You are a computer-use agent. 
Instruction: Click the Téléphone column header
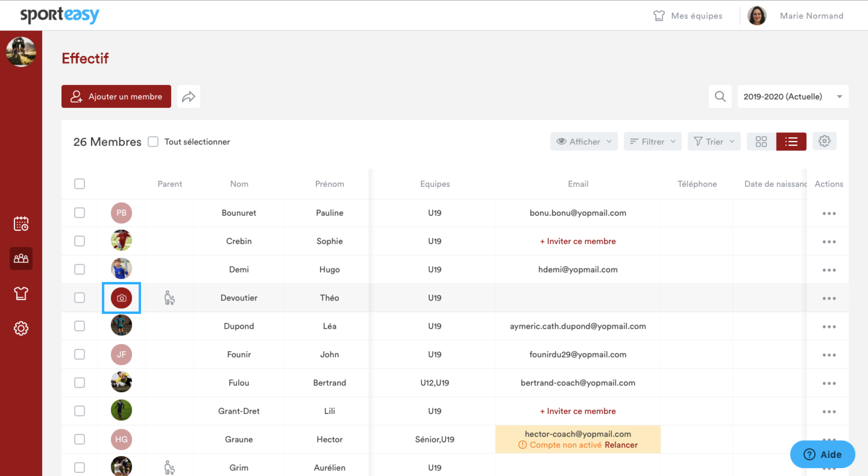coord(697,184)
